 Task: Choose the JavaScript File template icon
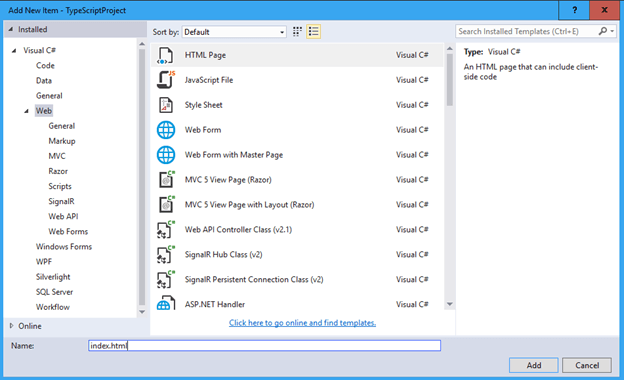(166, 80)
